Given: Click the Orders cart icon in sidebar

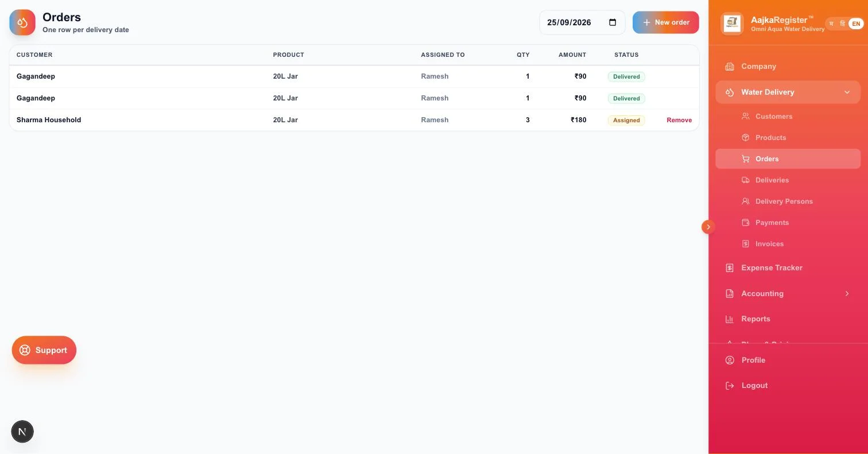Looking at the screenshot, I should pos(746,159).
